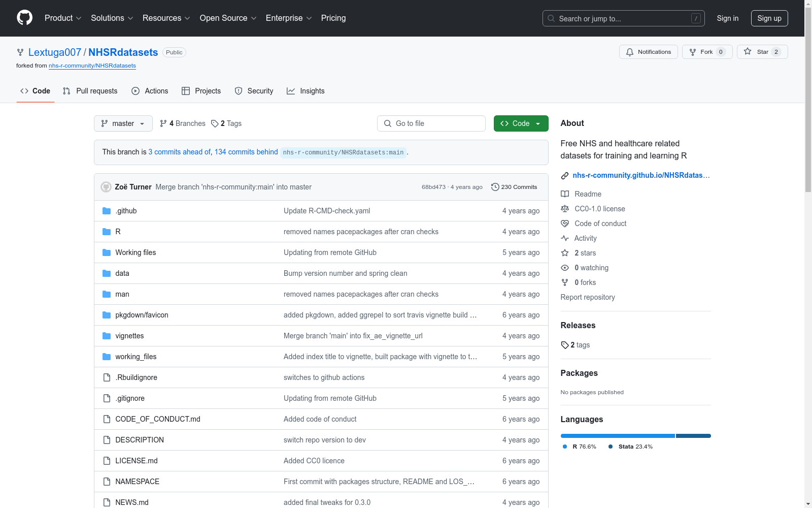Screen dimensions: 812x508
Task: Click the pkgdown/favicon folder icon
Action: (107, 315)
